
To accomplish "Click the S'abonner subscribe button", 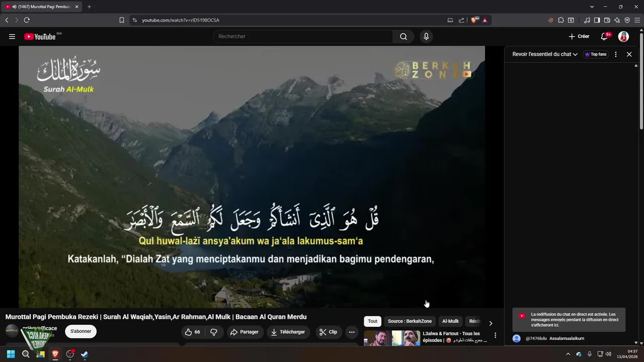I will 80,331.
